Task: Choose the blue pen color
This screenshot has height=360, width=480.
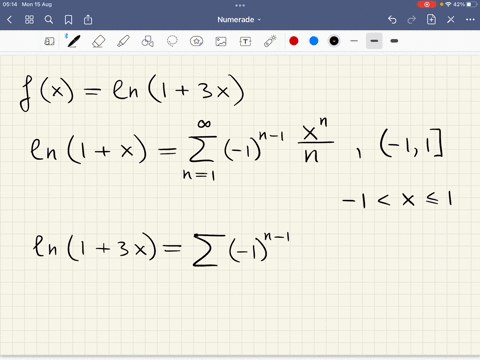Action: pyautogui.click(x=314, y=41)
